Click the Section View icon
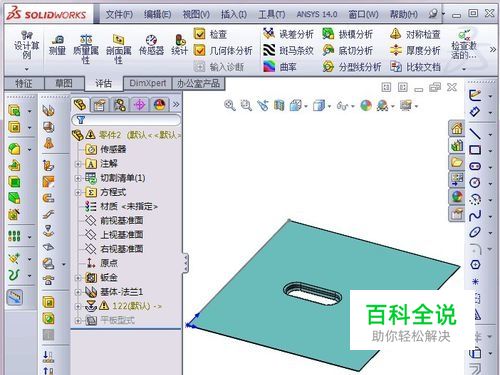The height and width of the screenshot is (375, 500). coord(279,106)
